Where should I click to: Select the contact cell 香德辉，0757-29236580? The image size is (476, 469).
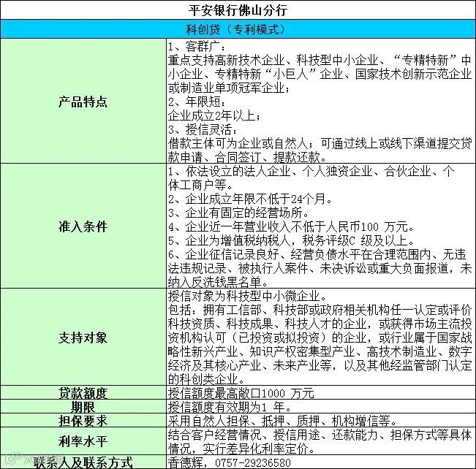coord(321,462)
